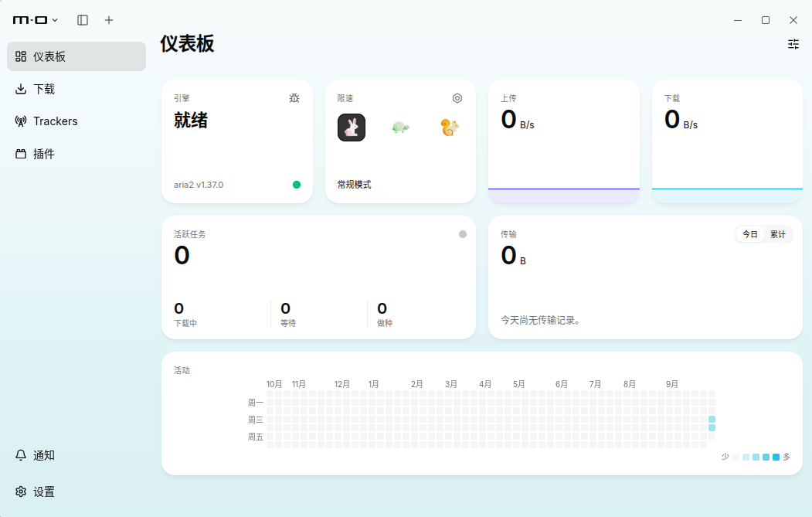Image resolution: width=812 pixels, height=517 pixels.
Task: Switch transfer view to 累计
Action: click(x=778, y=234)
